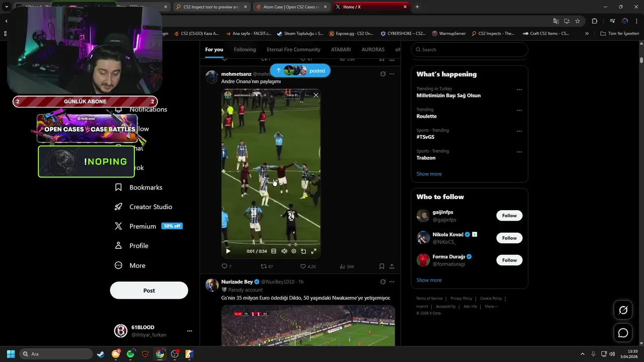Screen dimensions: 644x362
Task: Open the Grok floating button
Action: click(x=623, y=310)
